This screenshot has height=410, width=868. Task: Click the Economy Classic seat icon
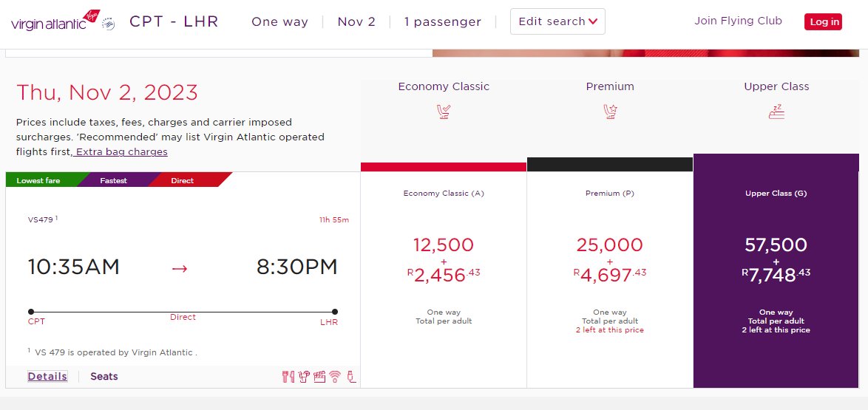pos(444,112)
